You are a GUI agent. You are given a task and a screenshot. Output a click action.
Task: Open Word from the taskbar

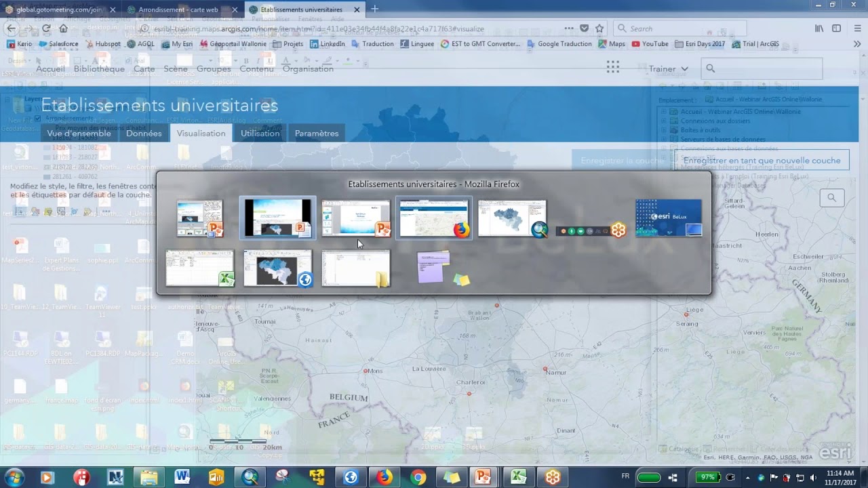(x=182, y=477)
